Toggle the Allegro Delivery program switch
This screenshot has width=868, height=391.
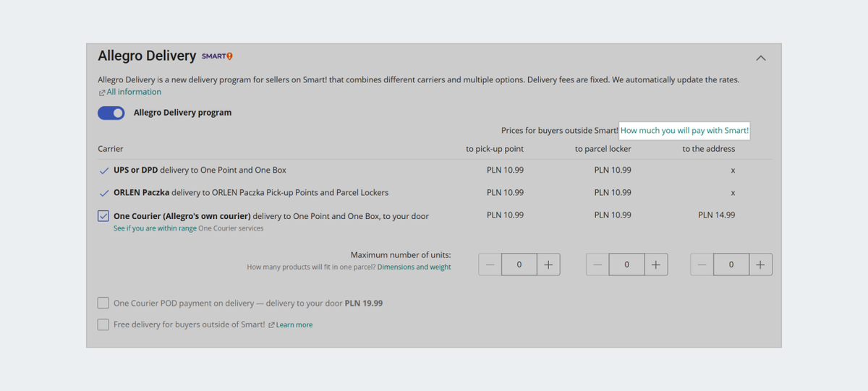(x=111, y=113)
